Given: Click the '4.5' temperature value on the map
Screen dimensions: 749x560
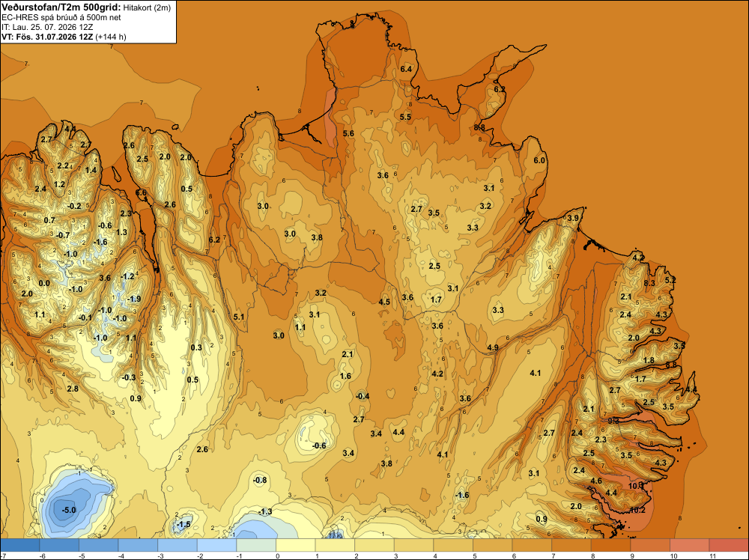Looking at the screenshot, I should (x=384, y=302).
